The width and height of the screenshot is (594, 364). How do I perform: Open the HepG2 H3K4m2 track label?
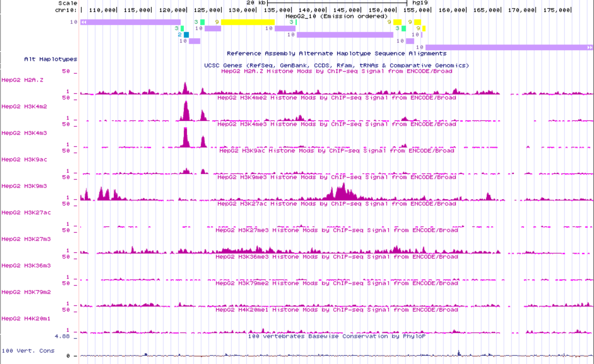[24, 106]
